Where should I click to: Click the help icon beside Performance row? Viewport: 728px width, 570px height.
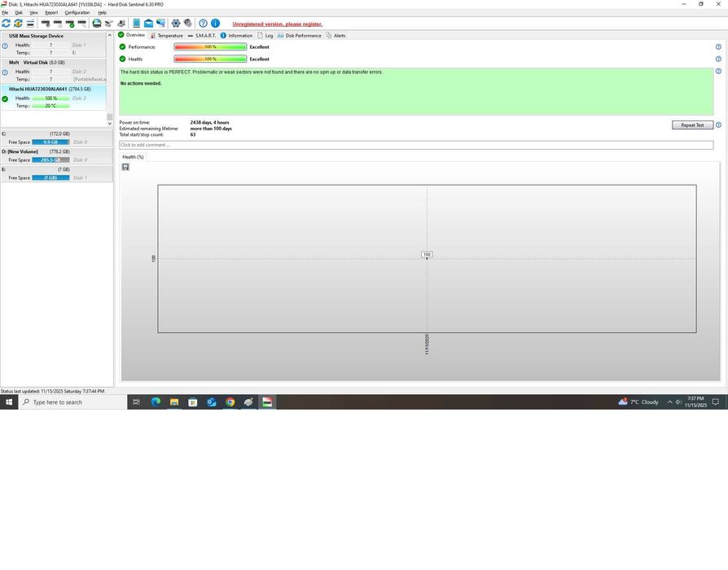tap(718, 47)
